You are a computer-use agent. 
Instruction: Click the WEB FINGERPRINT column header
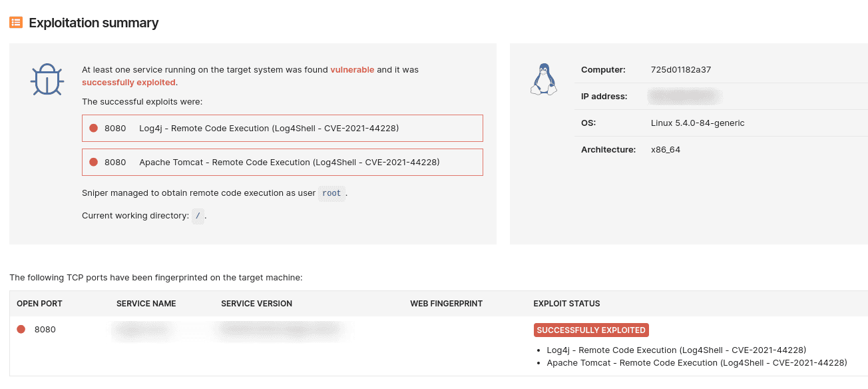coord(446,304)
